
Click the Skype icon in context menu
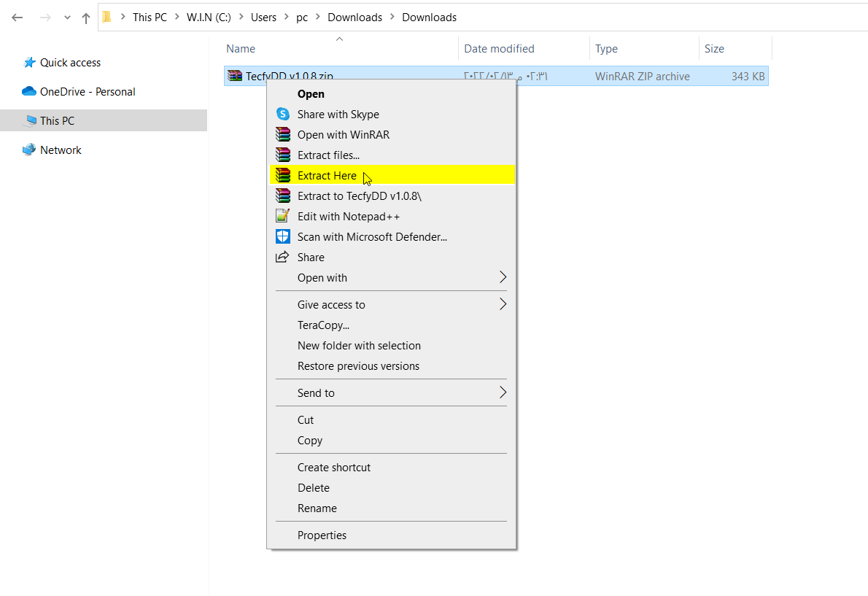pos(283,115)
